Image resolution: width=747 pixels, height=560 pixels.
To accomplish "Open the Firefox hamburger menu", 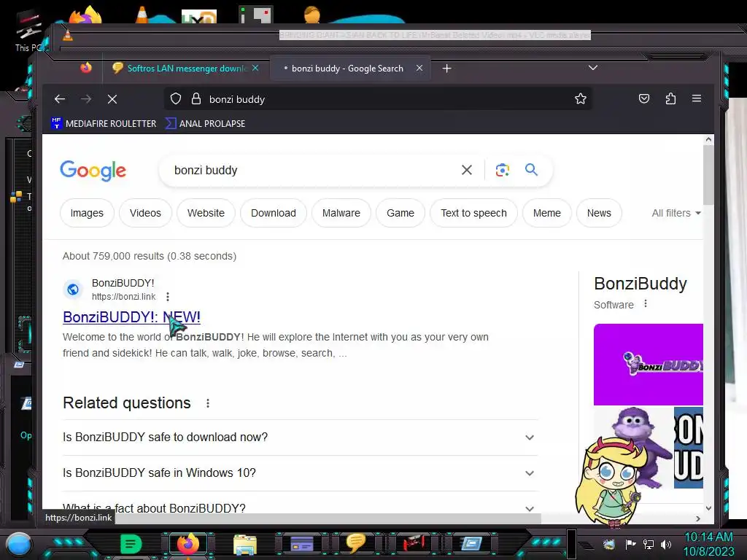I will [x=697, y=98].
